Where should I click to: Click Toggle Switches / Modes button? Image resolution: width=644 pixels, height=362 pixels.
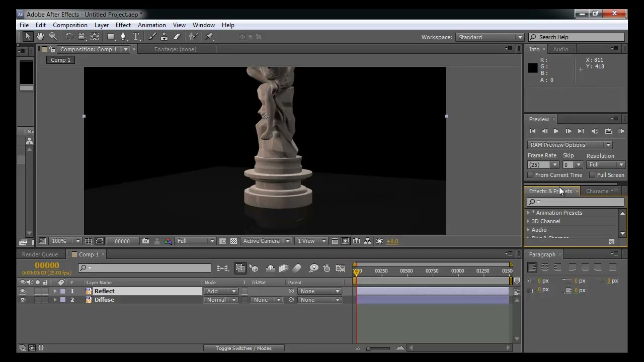(244, 348)
